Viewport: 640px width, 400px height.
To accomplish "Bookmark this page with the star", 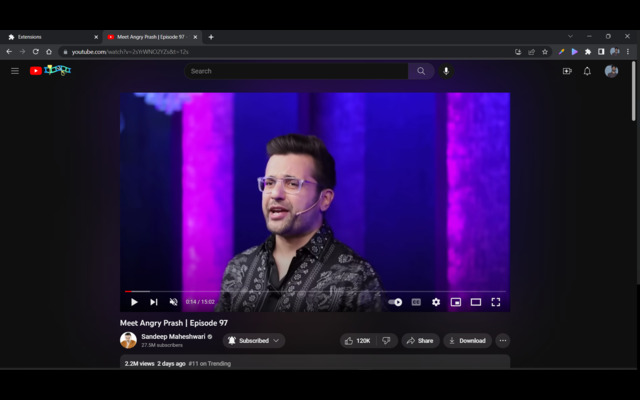I will pos(545,52).
